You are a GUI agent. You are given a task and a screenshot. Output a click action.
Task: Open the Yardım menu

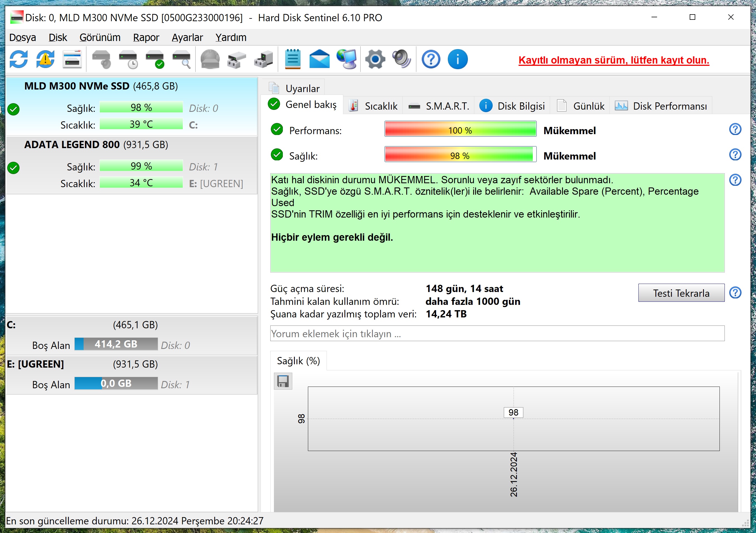(231, 38)
